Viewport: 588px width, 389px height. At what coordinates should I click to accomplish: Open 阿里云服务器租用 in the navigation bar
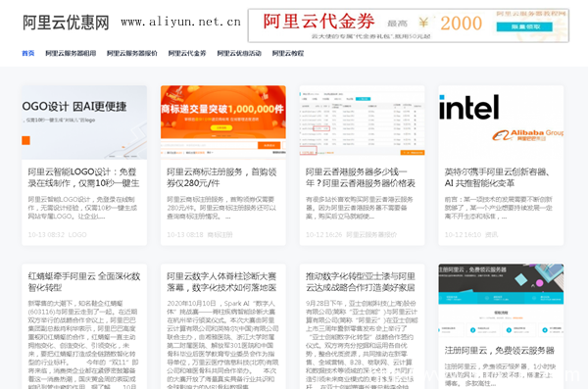click(x=71, y=53)
